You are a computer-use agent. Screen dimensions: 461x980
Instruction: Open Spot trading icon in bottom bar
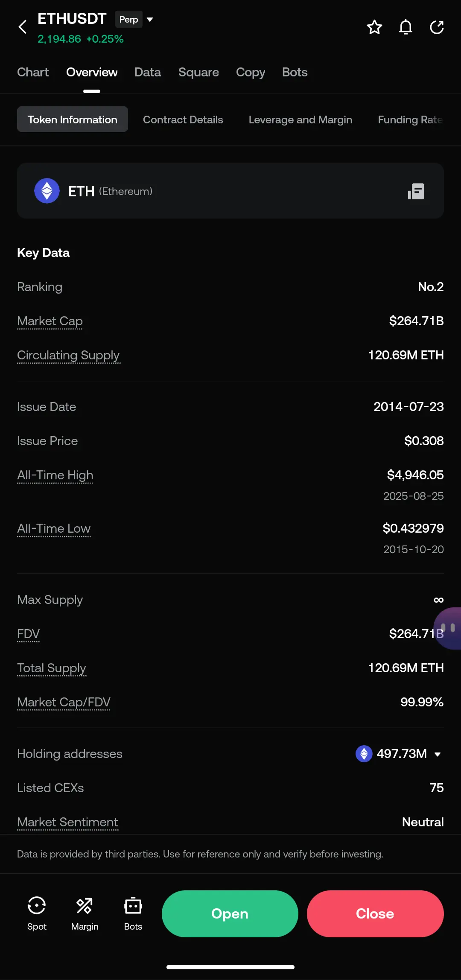coord(37,913)
